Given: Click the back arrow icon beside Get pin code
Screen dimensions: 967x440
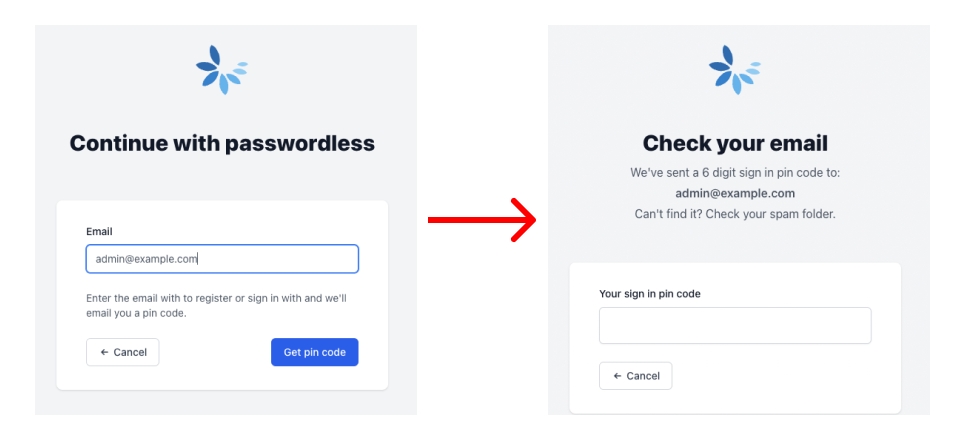Looking at the screenshot, I should (x=104, y=352).
